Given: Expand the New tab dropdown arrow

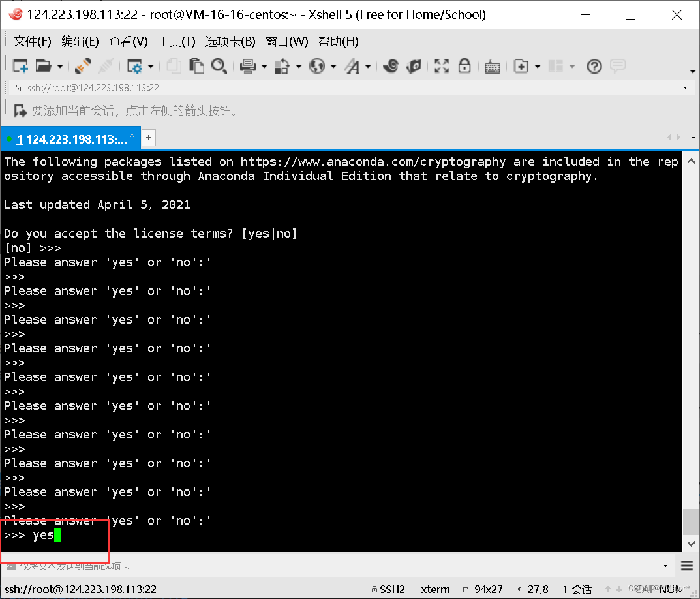Looking at the screenshot, I should (x=538, y=67).
